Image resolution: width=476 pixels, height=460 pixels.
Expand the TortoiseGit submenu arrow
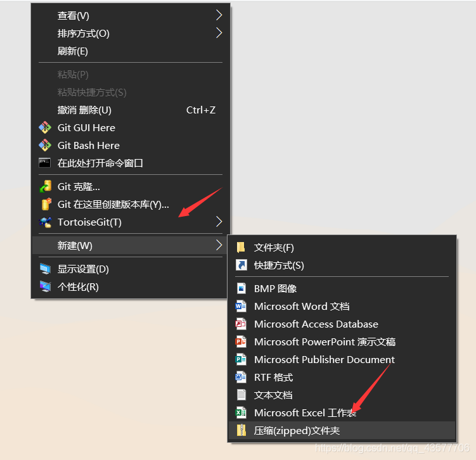219,222
